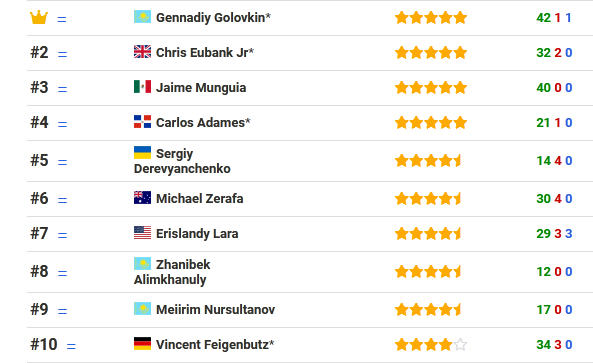Click German flag beside Vincent Feigenbutz
Viewport: 593px width, 363px height.
coord(142,343)
